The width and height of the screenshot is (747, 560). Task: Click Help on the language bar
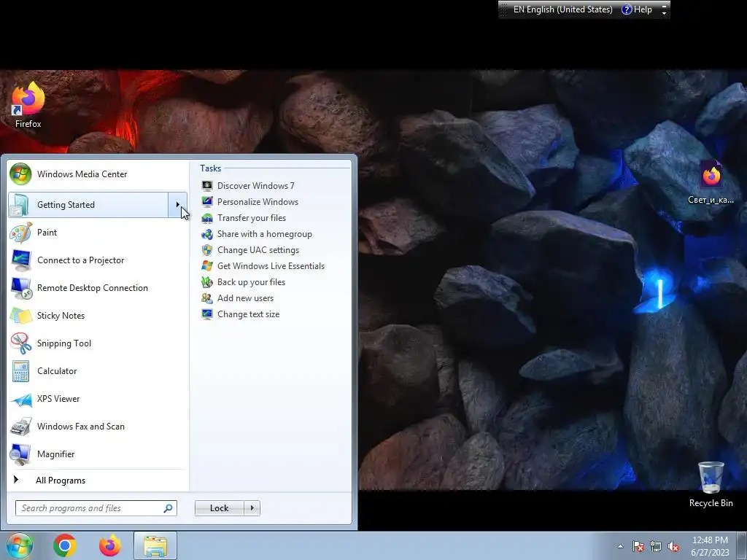(637, 9)
